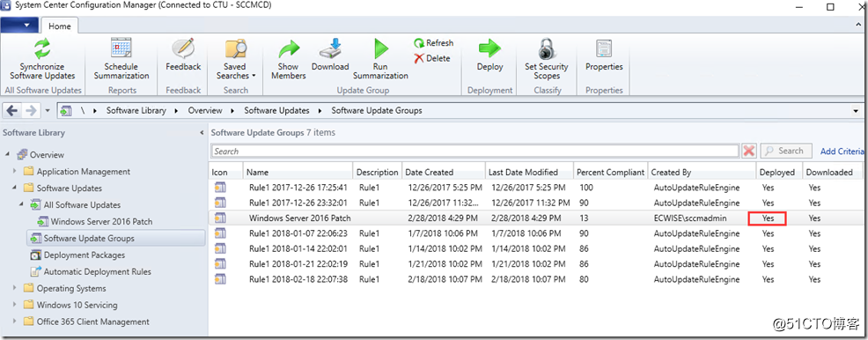
Task: Open Set Security Scopes
Action: tap(547, 59)
